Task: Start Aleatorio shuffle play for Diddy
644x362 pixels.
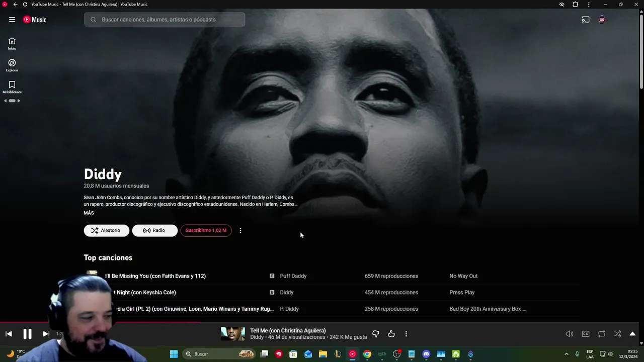Action: point(106,230)
